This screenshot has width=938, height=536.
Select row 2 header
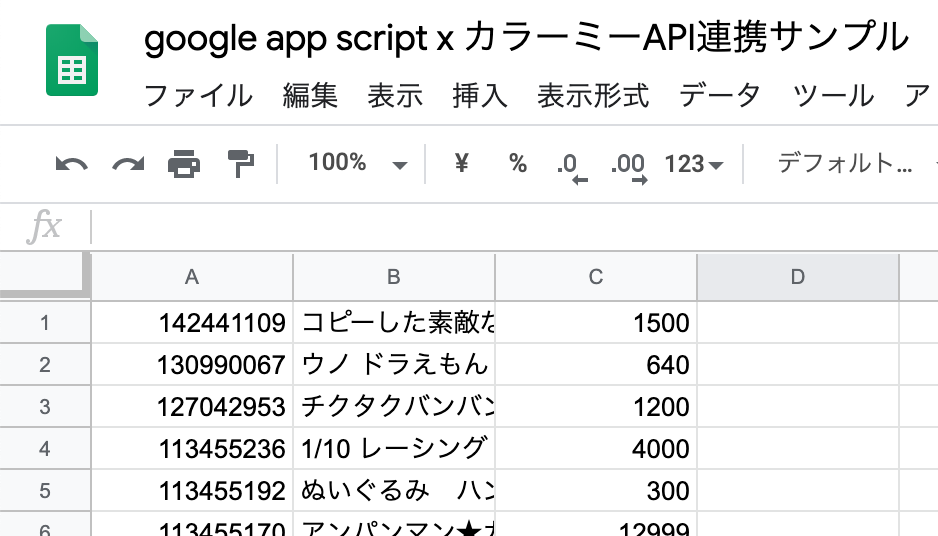coord(45,364)
